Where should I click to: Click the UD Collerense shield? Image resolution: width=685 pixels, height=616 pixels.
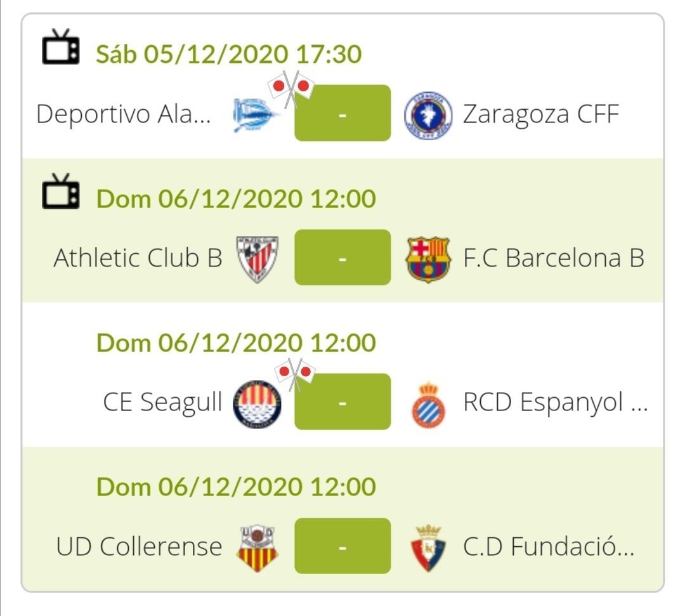258,548
